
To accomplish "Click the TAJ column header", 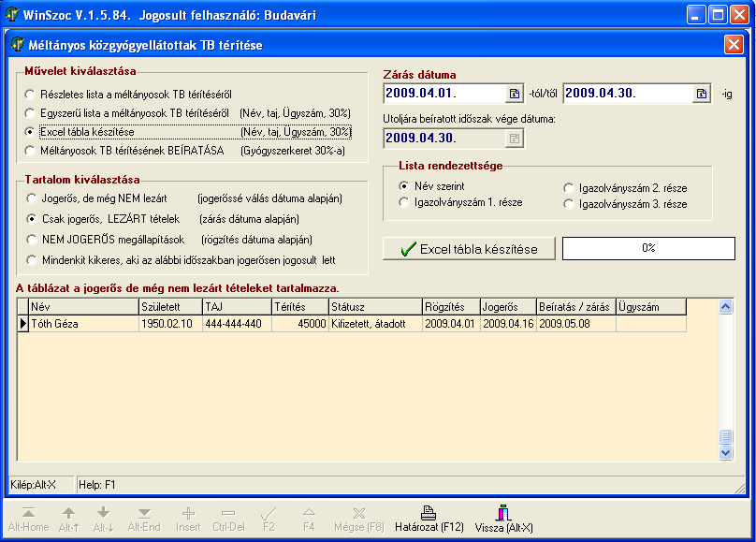I will 238,307.
